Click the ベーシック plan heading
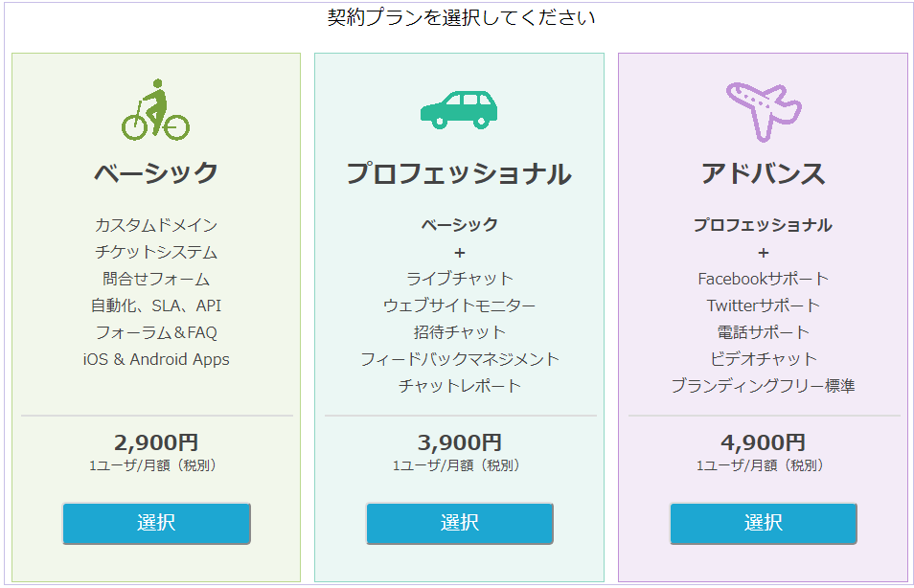The height and width of the screenshot is (588, 914). 156,173
